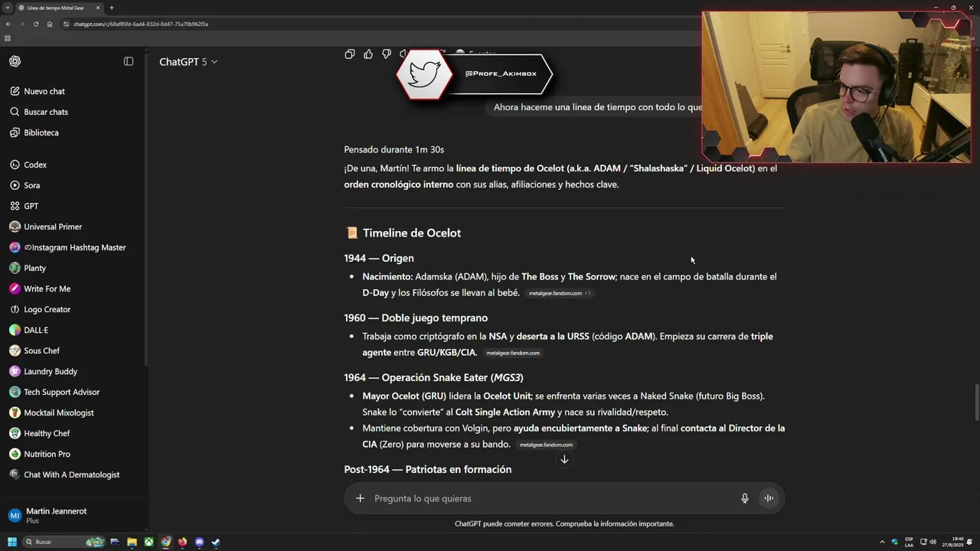Image resolution: width=980 pixels, height=551 pixels.
Task: Open the volume control in system tray
Action: pyautogui.click(x=933, y=542)
